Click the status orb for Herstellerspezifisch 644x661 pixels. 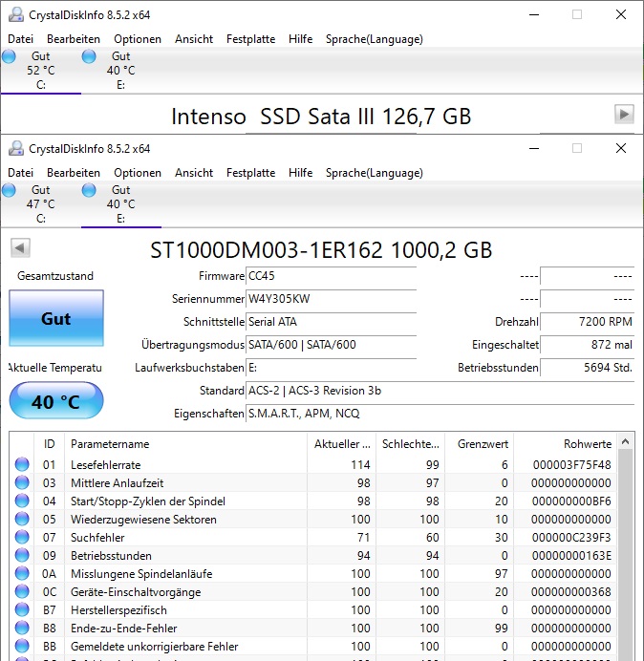click(x=22, y=609)
